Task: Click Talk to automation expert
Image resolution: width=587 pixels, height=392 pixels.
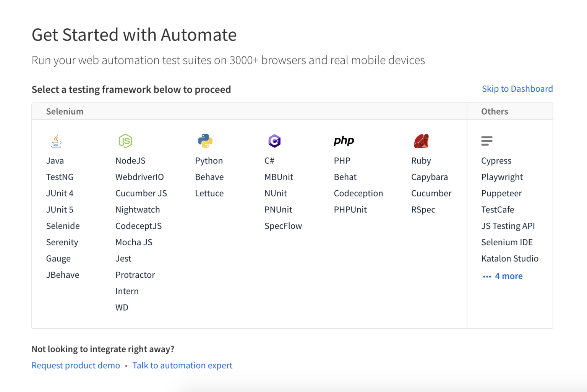Action: coord(182,366)
